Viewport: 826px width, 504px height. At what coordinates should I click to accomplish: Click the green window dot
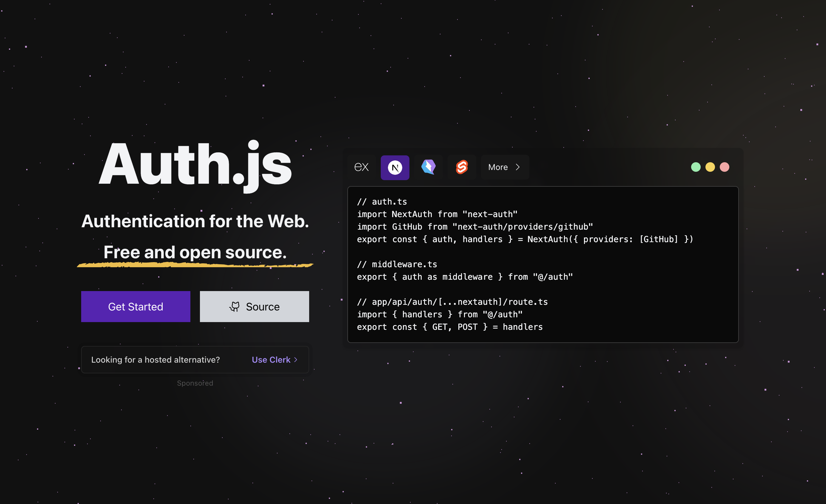pyautogui.click(x=696, y=167)
